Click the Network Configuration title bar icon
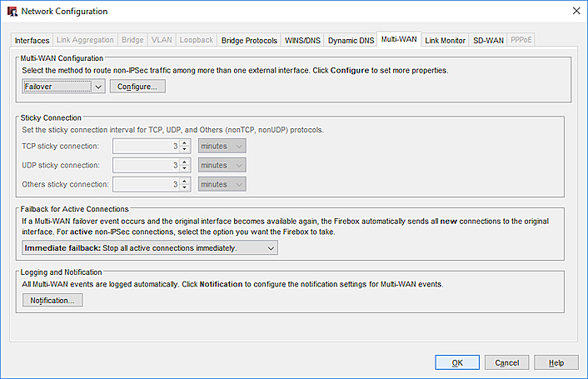The image size is (588, 379). pyautogui.click(x=11, y=11)
